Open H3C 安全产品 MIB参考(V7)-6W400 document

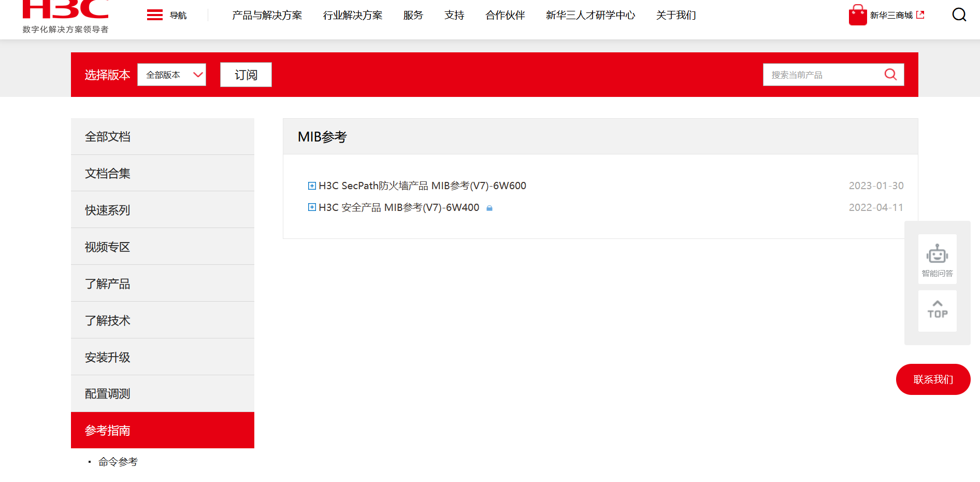[x=399, y=207]
